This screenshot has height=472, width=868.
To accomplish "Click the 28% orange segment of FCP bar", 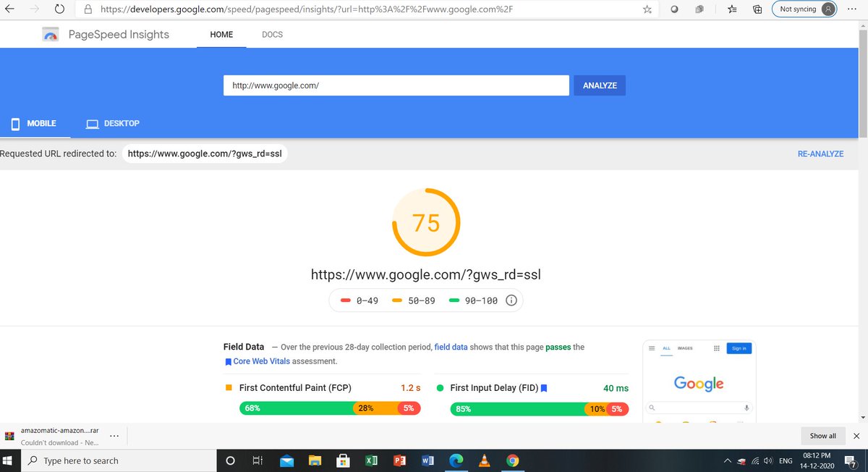I will tap(375, 408).
